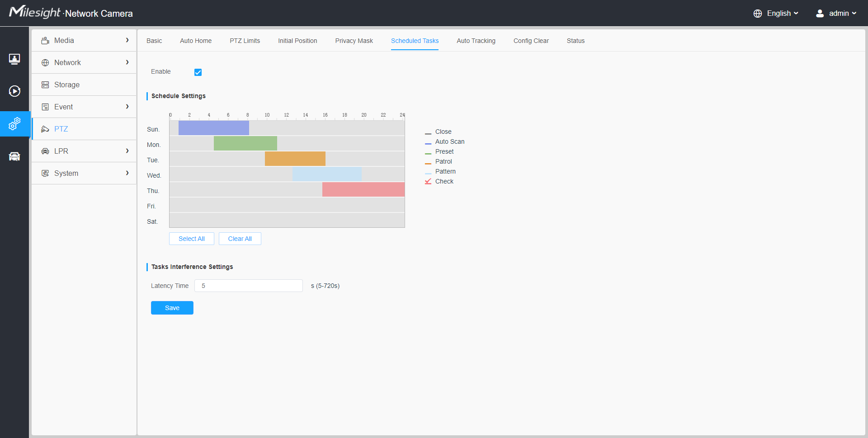Click the Settings gears icon
Viewport: 868px width, 438px height.
coord(14,123)
